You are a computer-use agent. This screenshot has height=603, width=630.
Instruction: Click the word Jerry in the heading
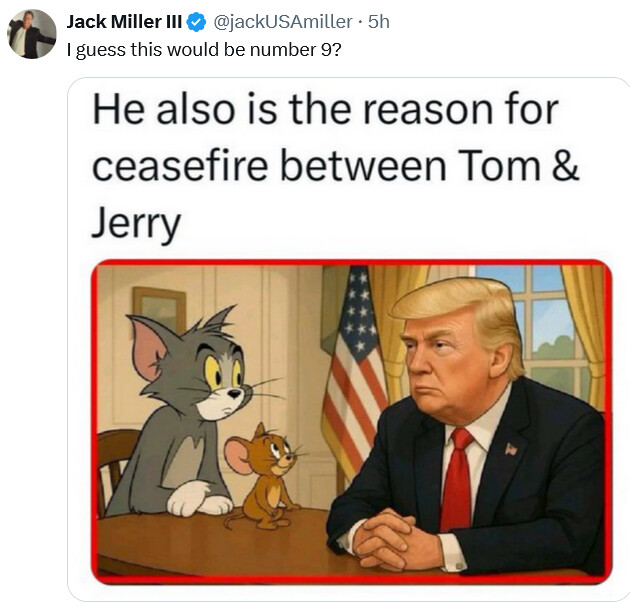click(137, 225)
